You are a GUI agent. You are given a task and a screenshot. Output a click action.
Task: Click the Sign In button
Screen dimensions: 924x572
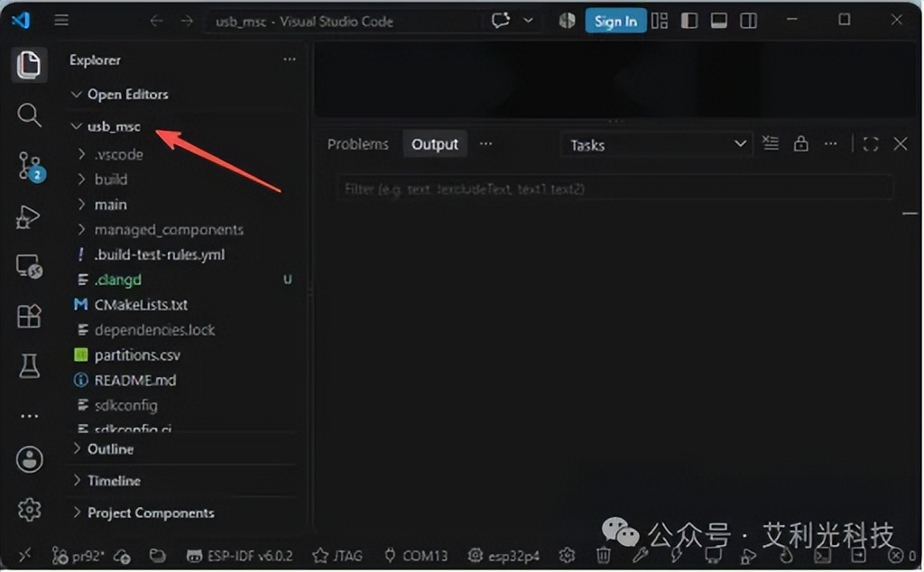(615, 22)
